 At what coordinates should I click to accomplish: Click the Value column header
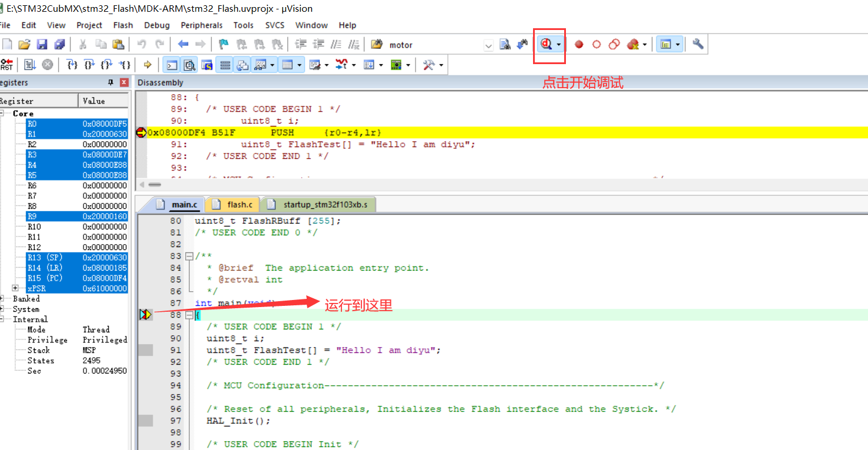click(x=103, y=101)
